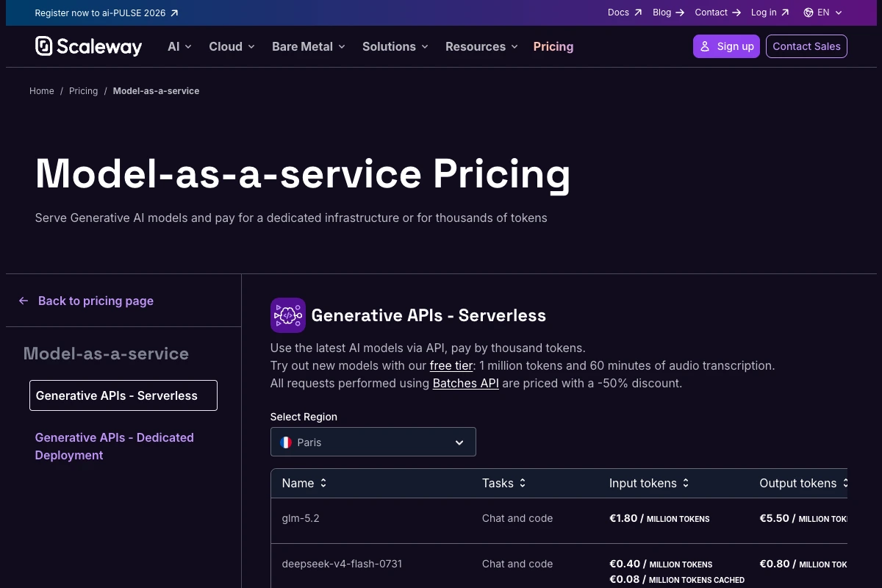Click Back to pricing page link
882x588 pixels.
click(x=86, y=301)
